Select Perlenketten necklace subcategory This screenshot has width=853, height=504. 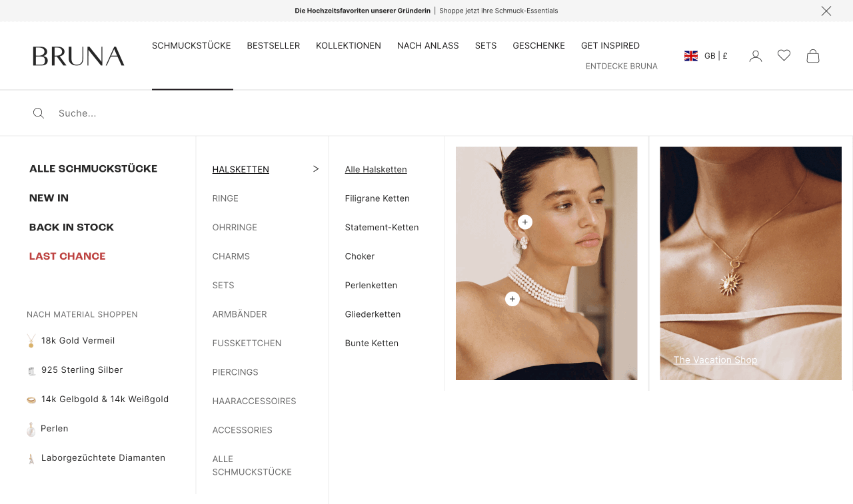coord(371,286)
